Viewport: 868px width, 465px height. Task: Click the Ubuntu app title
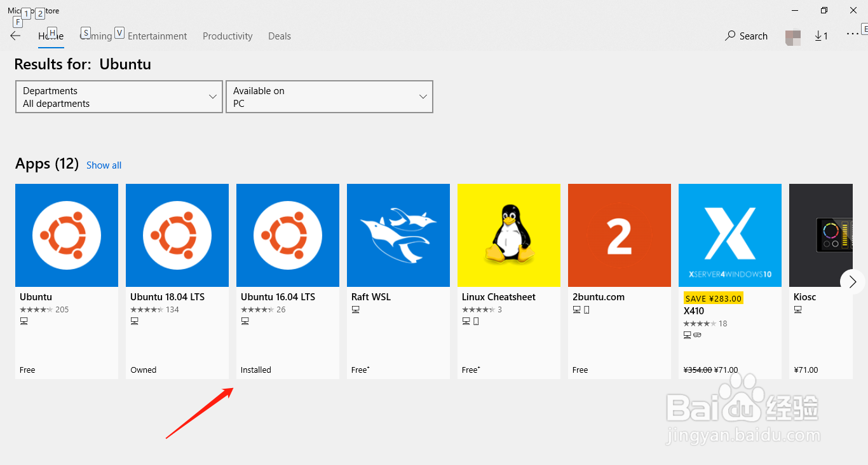(36, 297)
